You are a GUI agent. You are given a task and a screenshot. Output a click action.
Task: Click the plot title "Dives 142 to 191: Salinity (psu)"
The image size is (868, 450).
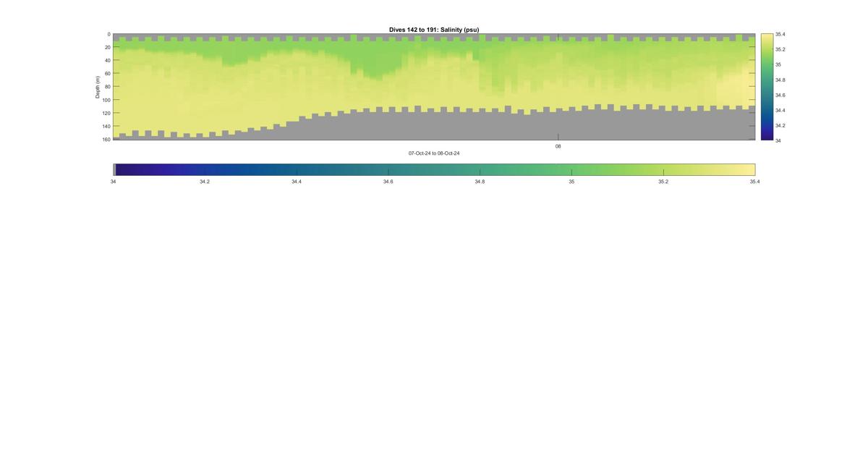(x=434, y=30)
